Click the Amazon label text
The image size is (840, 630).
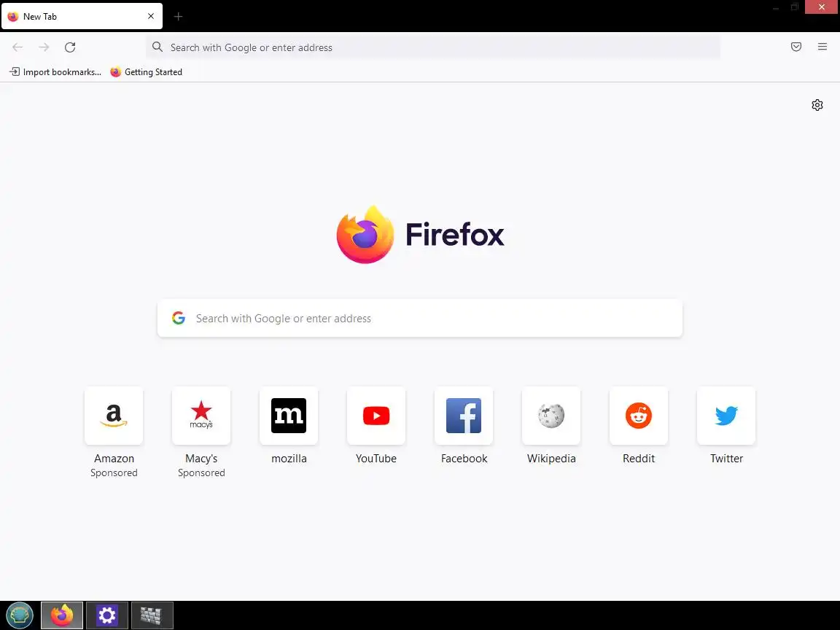(x=114, y=459)
